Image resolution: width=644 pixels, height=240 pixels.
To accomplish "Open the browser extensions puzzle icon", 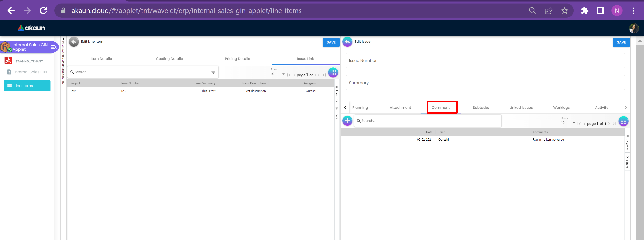I will tap(584, 11).
